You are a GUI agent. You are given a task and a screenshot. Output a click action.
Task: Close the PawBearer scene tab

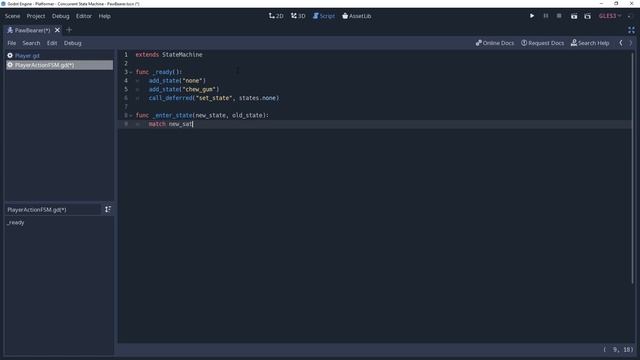57,30
